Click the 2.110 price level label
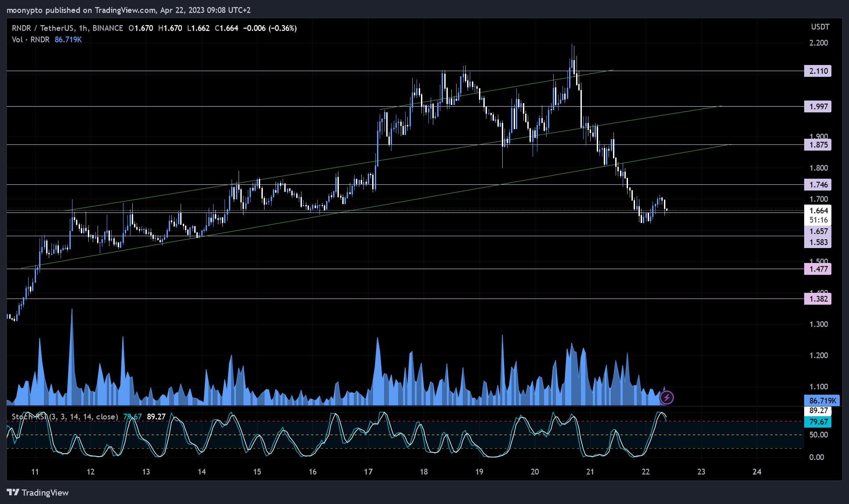The width and height of the screenshot is (849, 504). pos(818,71)
